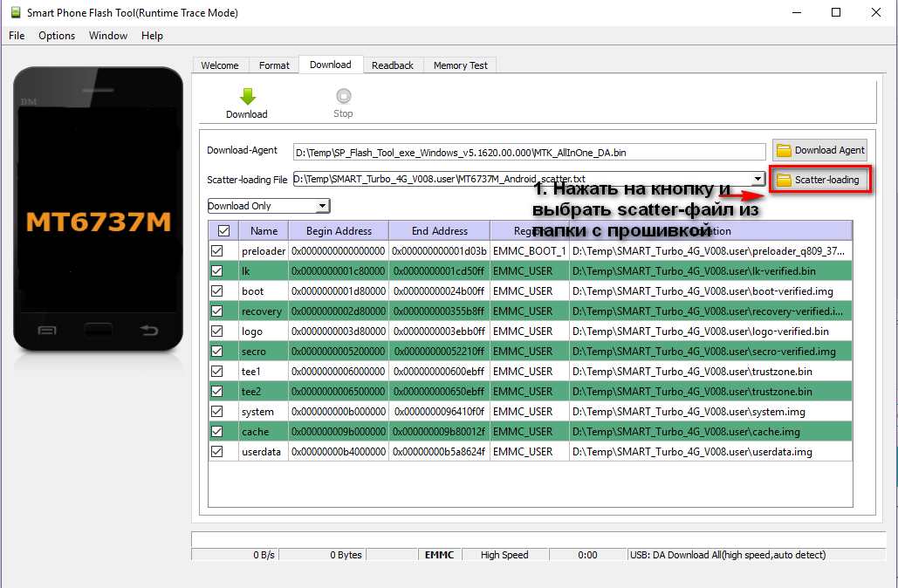This screenshot has width=898, height=588.
Task: Click the End Address column header
Action: 439,230
